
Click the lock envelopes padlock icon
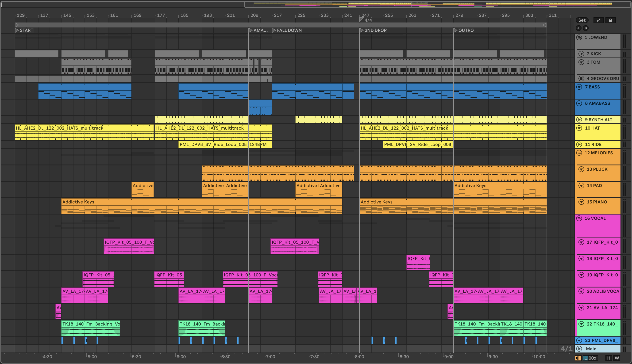(610, 20)
